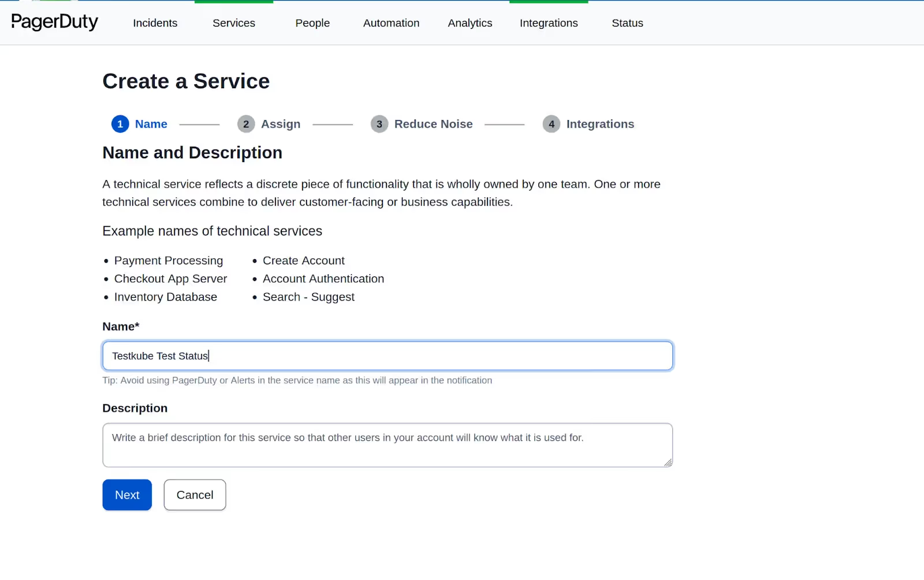Click the Reduce Noise step label
The image size is (924, 580).
click(434, 124)
